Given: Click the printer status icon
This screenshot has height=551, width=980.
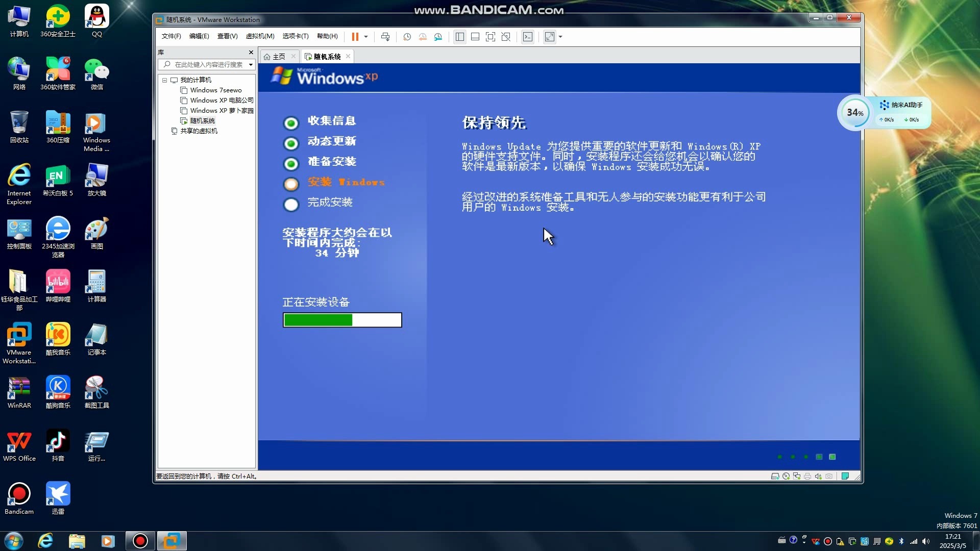Looking at the screenshot, I should [x=807, y=476].
